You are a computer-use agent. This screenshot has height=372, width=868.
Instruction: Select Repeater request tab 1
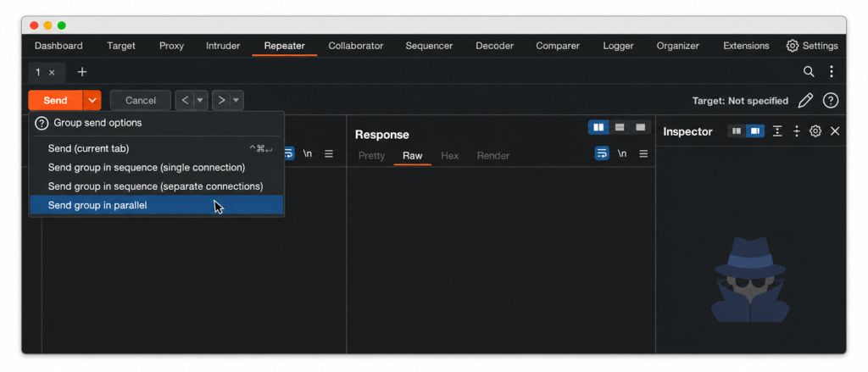click(38, 73)
